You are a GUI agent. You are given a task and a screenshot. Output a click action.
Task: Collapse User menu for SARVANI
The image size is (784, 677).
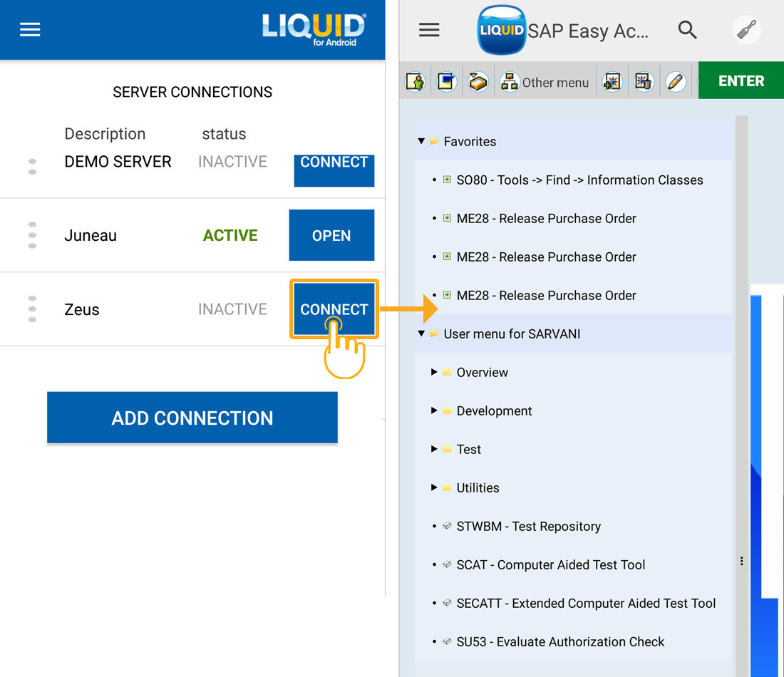pyautogui.click(x=421, y=334)
